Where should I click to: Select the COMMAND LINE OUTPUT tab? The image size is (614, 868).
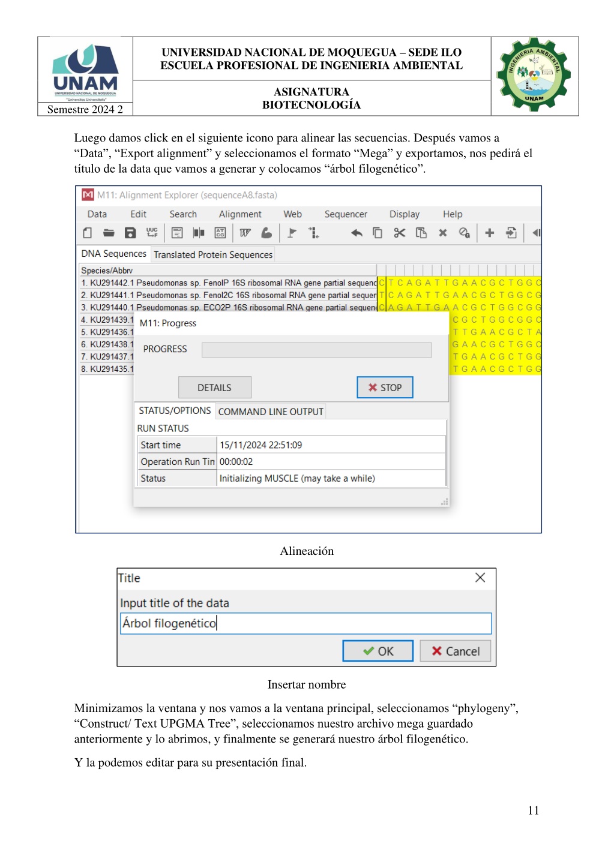[x=271, y=412]
